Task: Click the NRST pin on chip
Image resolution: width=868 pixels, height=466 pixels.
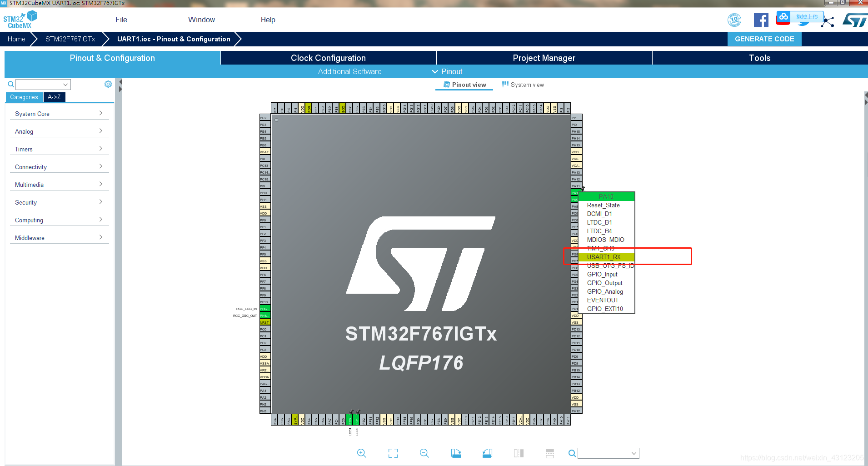Action: click(264, 322)
